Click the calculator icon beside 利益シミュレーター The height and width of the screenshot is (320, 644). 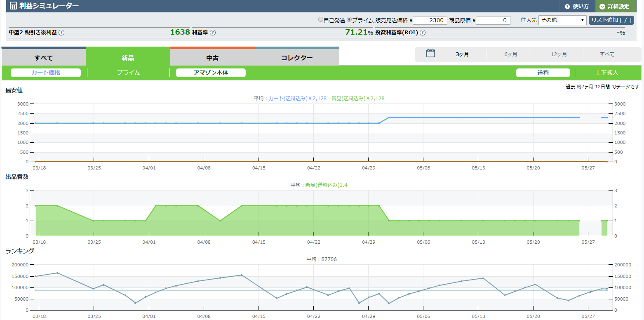[x=13, y=6]
